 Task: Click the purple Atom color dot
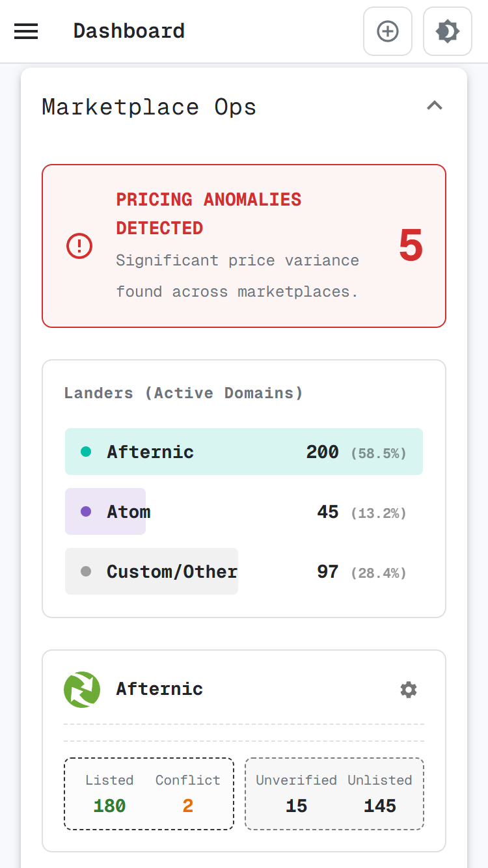pyautogui.click(x=86, y=511)
